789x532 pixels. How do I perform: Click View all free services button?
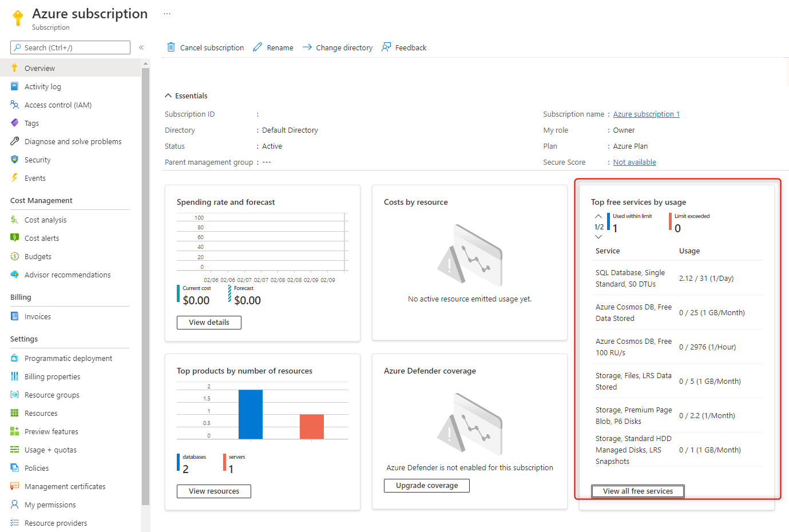point(637,491)
